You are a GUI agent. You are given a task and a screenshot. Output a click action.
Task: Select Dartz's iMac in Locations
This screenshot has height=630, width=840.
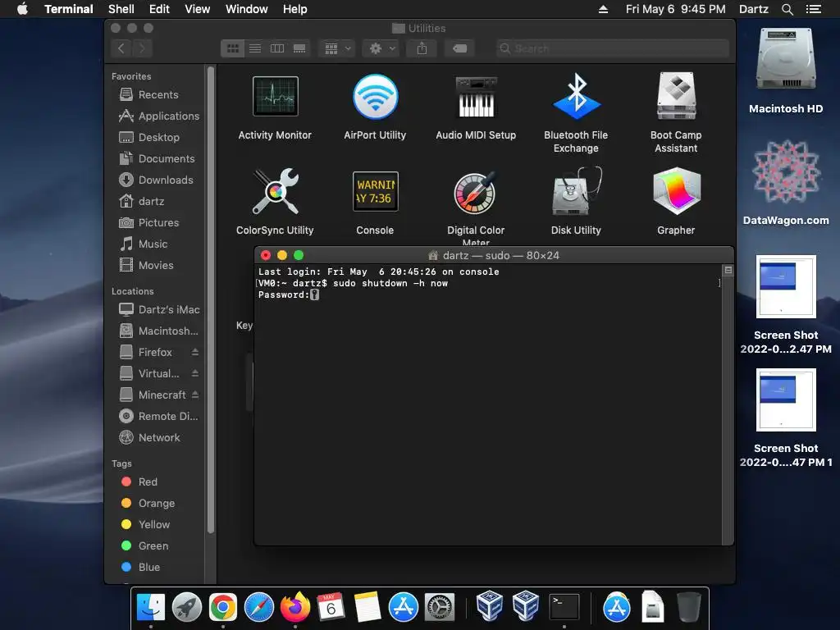pos(158,309)
